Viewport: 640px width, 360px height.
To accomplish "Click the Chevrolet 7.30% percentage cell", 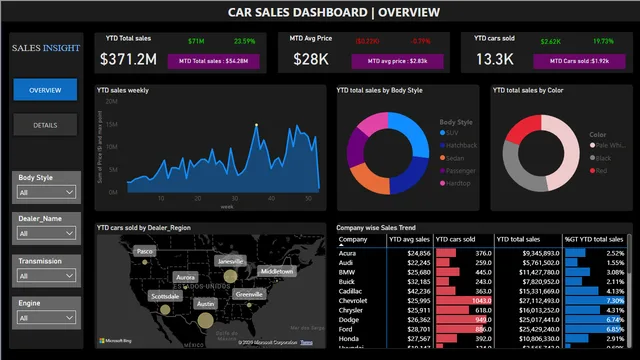I will (595, 301).
